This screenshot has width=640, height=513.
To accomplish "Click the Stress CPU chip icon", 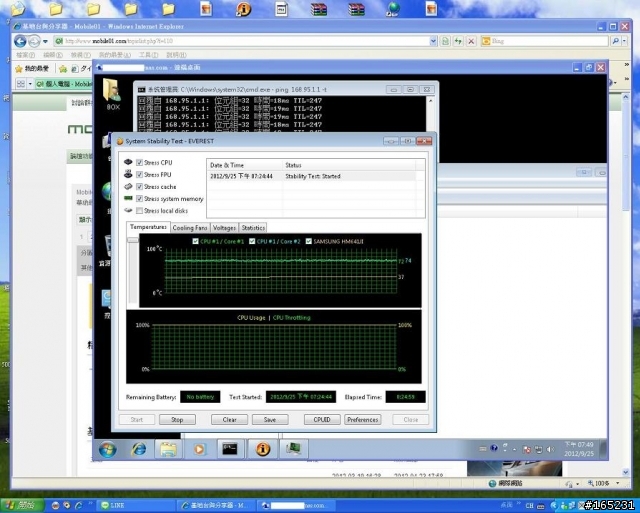I will [x=128, y=162].
